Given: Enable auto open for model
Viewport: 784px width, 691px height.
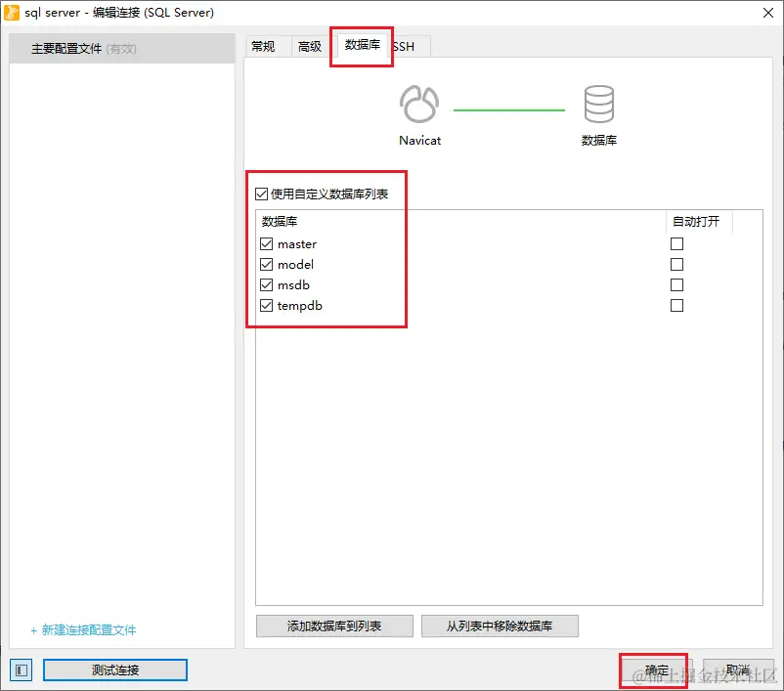Looking at the screenshot, I should [676, 265].
